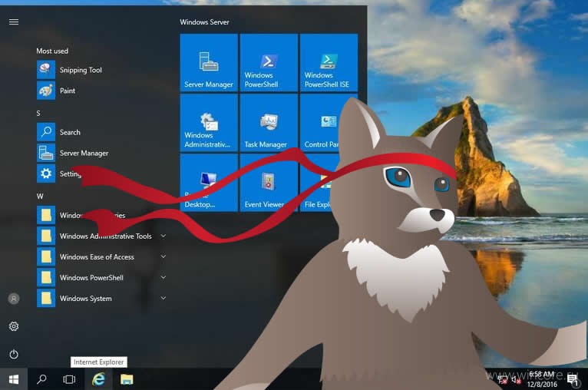Open taskbar Search magnifier

[x=41, y=379]
